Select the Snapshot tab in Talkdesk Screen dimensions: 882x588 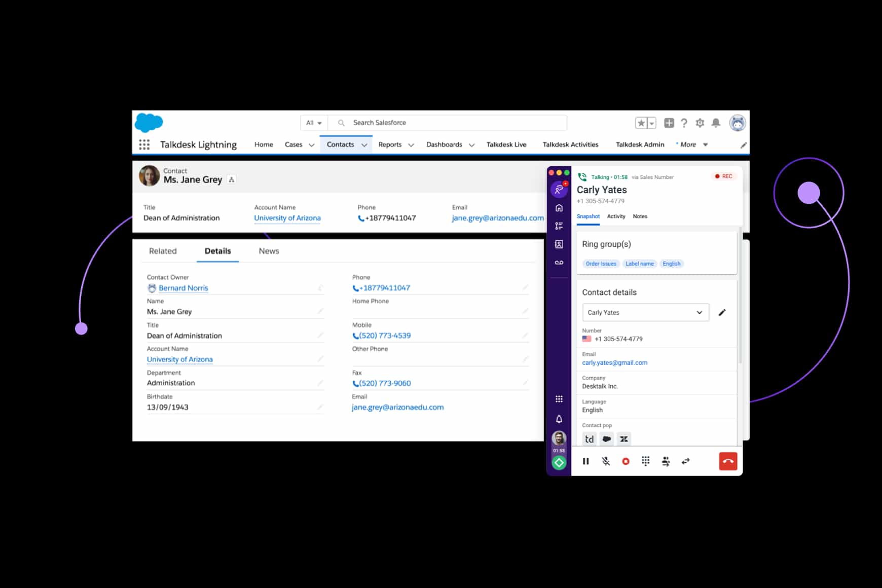pos(588,216)
